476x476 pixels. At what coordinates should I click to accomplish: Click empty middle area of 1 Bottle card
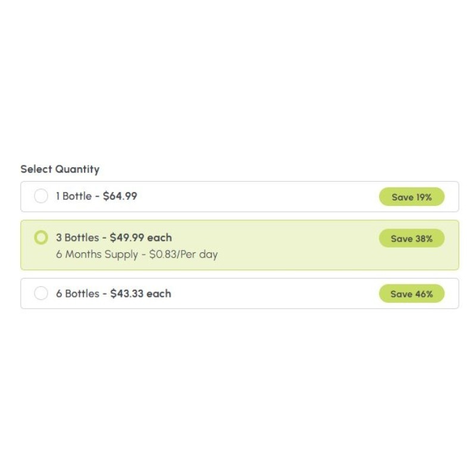(256, 197)
